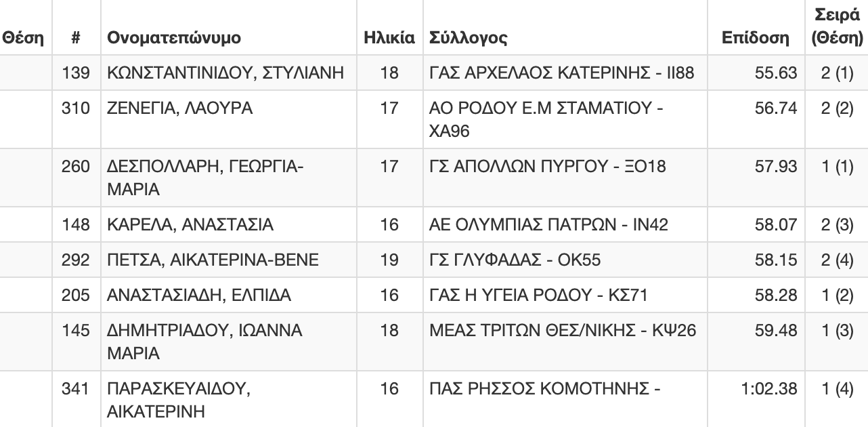Click the 55.63 performance result
868x427 pixels.
tap(776, 73)
